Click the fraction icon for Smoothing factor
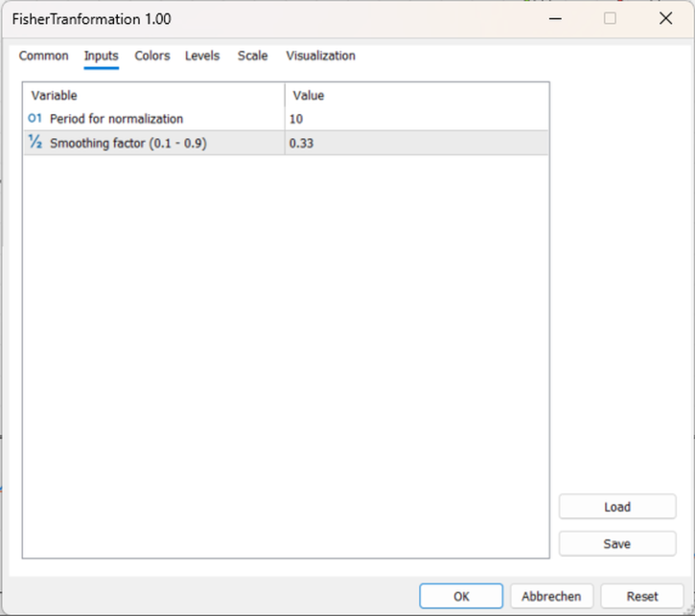This screenshot has height=616, width=695. click(35, 142)
